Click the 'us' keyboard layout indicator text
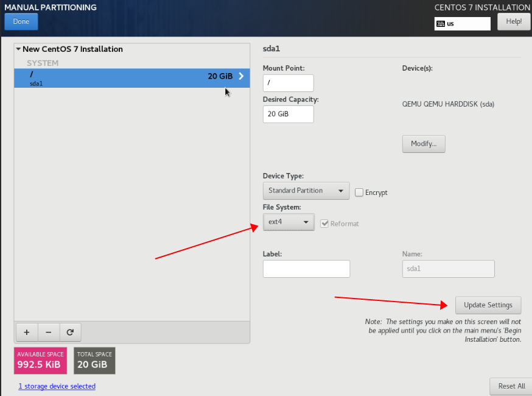The width and height of the screenshot is (532, 396). click(450, 24)
